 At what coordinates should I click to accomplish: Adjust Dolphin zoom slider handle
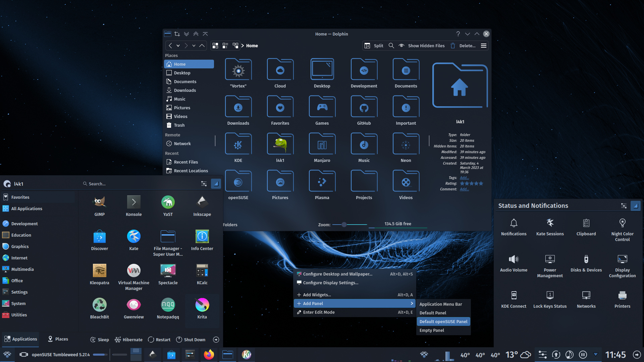[344, 225]
